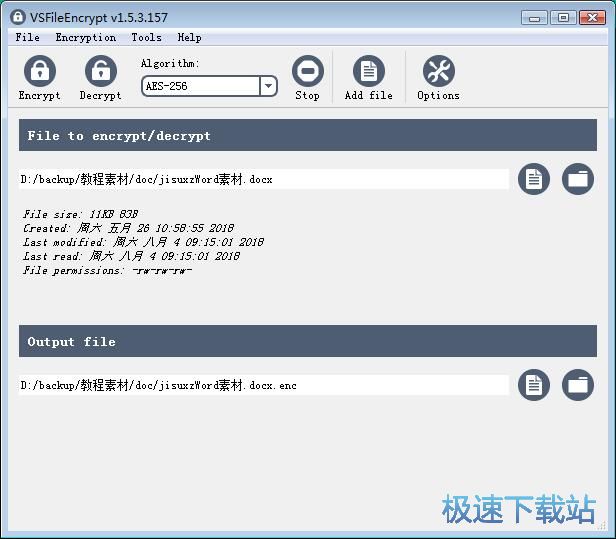Click the File size 11KB 83B text
Image resolution: width=616 pixels, height=539 pixels.
(81, 214)
